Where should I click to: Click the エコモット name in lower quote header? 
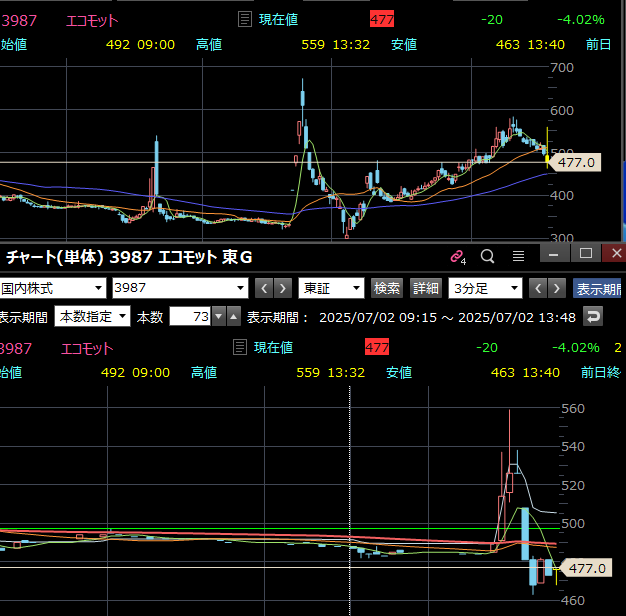(87, 349)
